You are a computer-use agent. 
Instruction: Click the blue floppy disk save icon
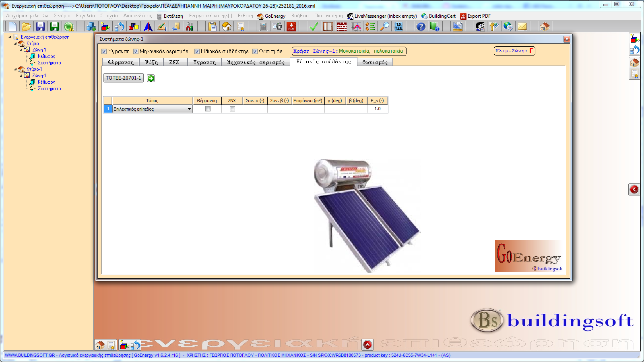click(40, 27)
